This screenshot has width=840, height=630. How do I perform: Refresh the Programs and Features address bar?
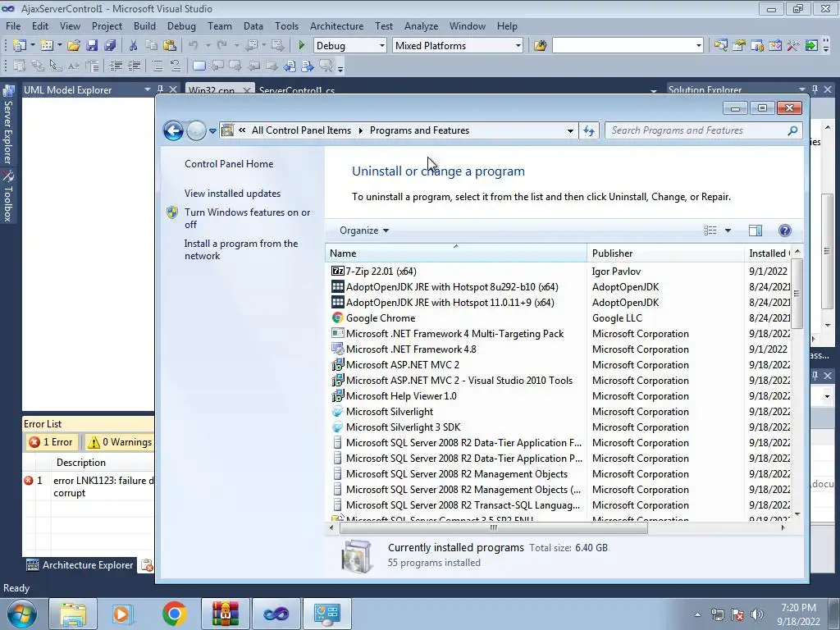click(x=589, y=130)
